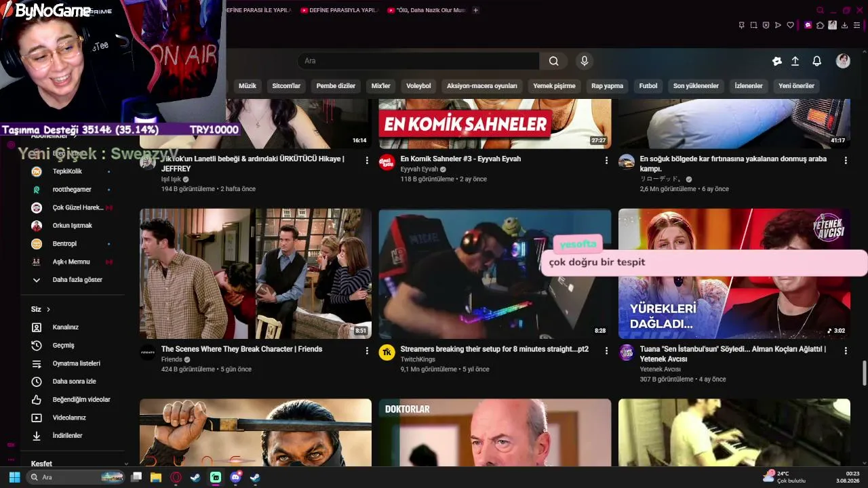Viewport: 868px width, 488px height.
Task: Click the browser pin icon in toolbar
Action: pyautogui.click(x=742, y=25)
